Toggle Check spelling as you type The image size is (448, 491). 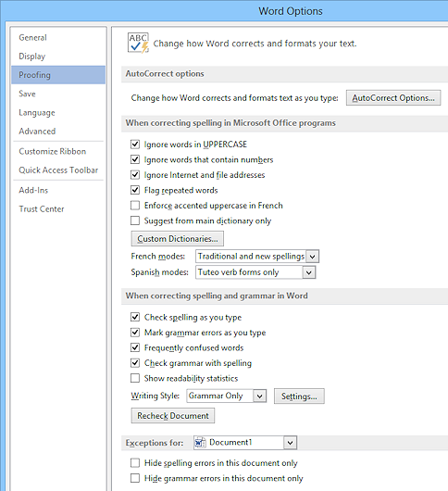click(x=135, y=317)
